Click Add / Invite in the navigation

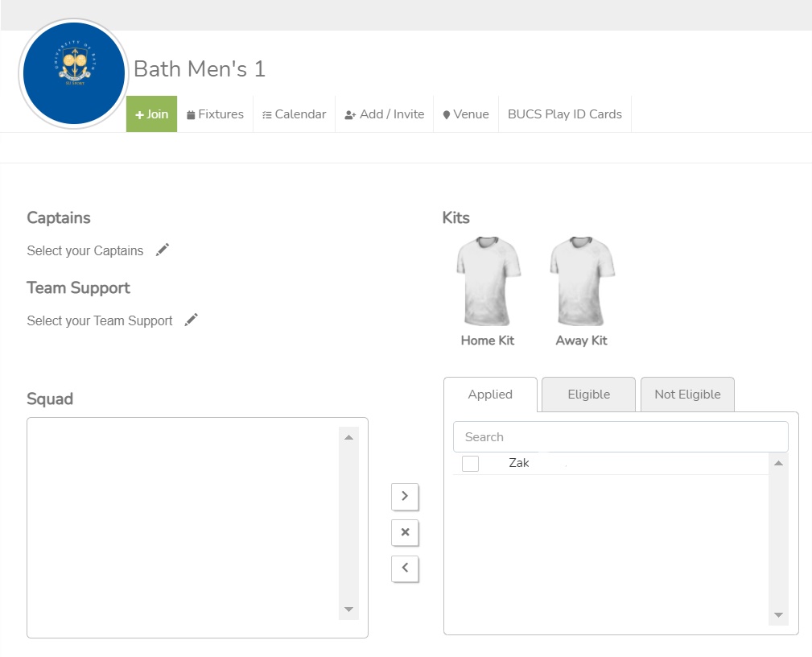point(384,114)
